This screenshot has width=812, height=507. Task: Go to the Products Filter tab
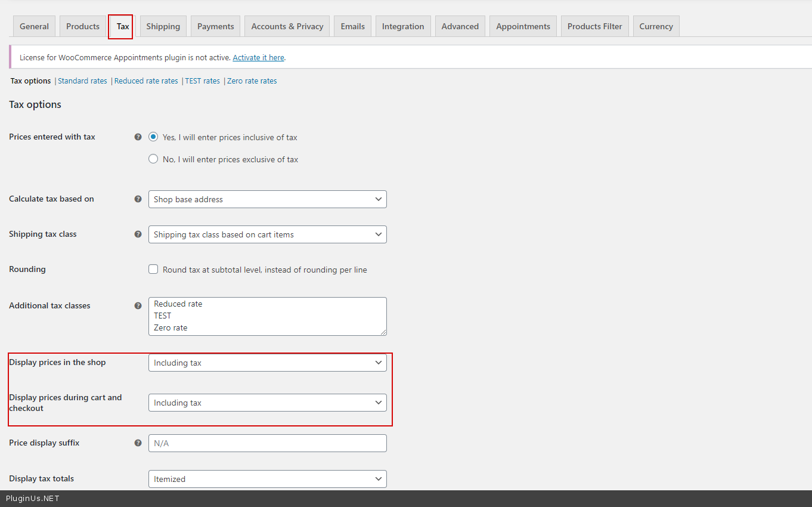[594, 26]
